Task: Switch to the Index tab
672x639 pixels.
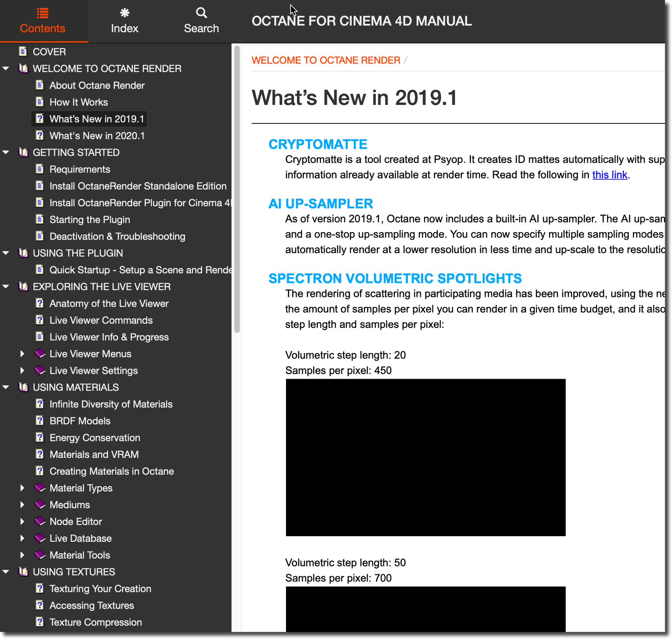Action: click(125, 21)
